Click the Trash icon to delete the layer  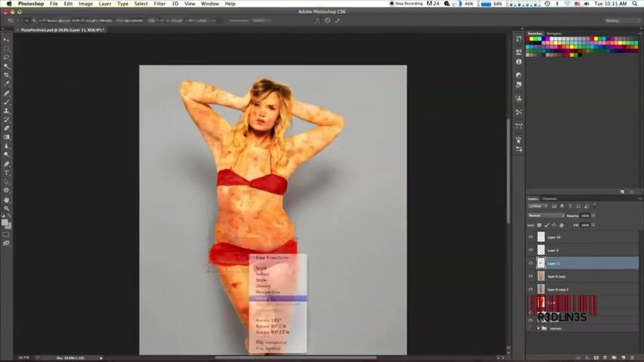click(x=631, y=357)
